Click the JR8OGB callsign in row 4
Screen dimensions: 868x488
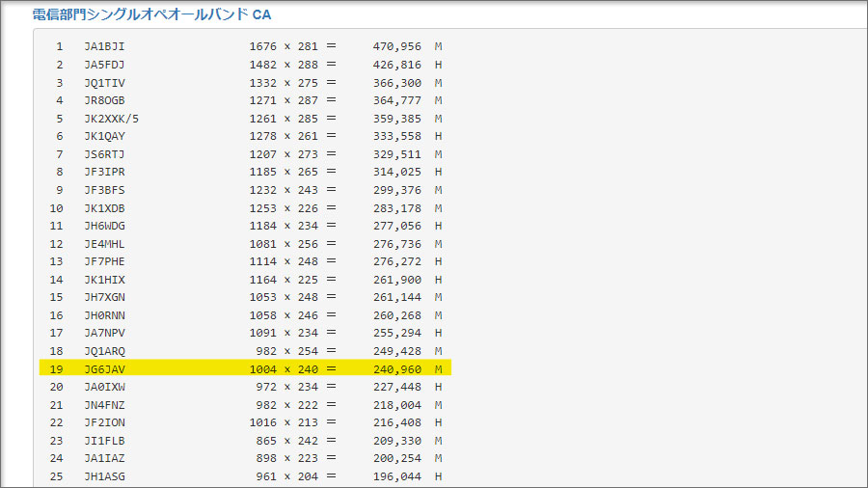pyautogui.click(x=104, y=100)
